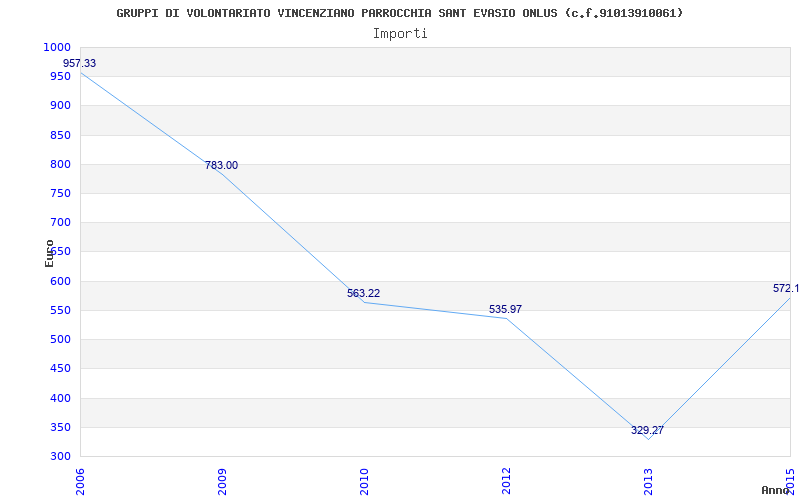Screen dimensions: 800x500
Task: Click the 850 y-axis tick
Action: [60, 135]
